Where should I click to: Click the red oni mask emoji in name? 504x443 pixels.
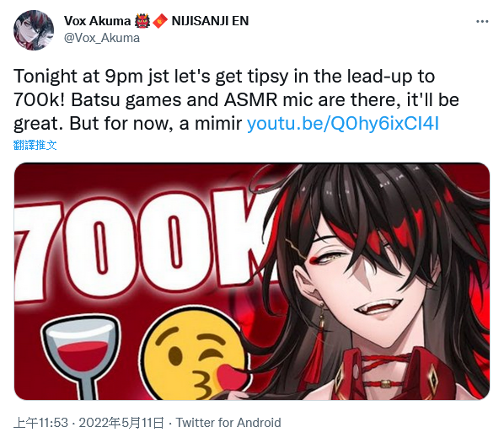click(x=142, y=21)
